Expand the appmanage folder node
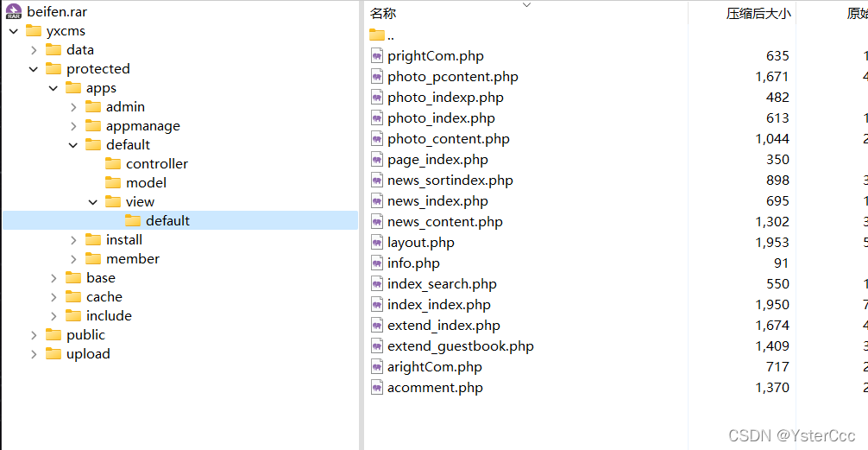Viewport: 868px width, 450px height. point(73,126)
